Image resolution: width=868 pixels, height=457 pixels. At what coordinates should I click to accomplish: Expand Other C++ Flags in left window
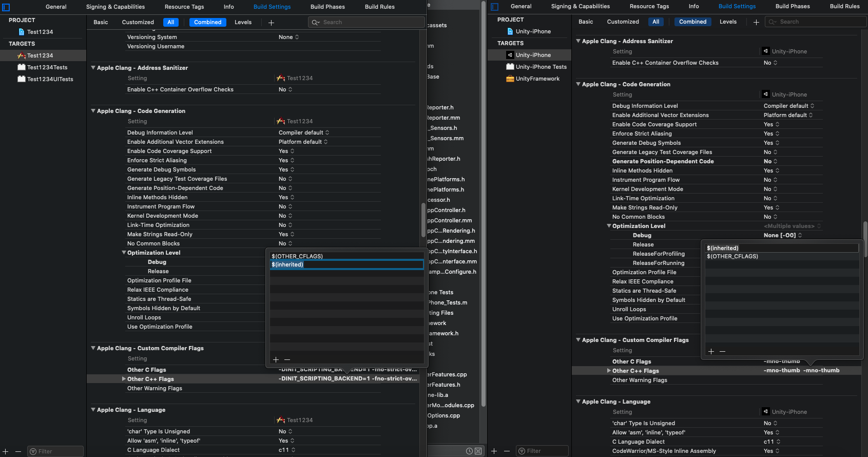click(x=124, y=379)
